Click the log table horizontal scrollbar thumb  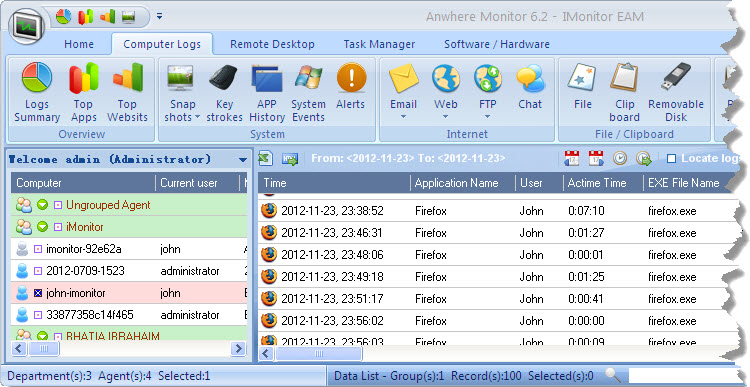pos(318,354)
